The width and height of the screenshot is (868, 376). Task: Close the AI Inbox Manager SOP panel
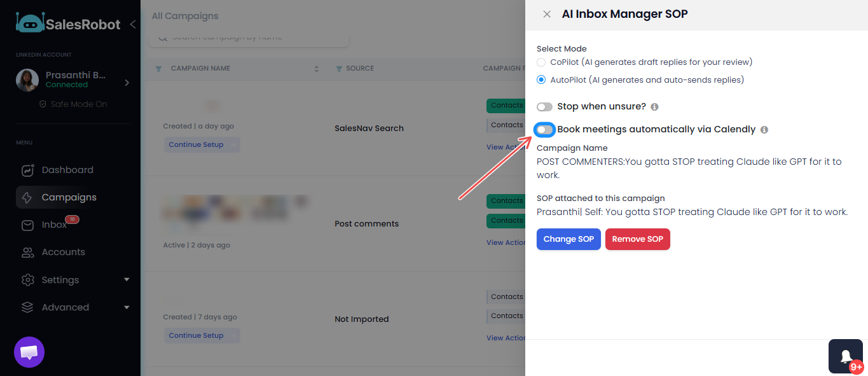547,14
